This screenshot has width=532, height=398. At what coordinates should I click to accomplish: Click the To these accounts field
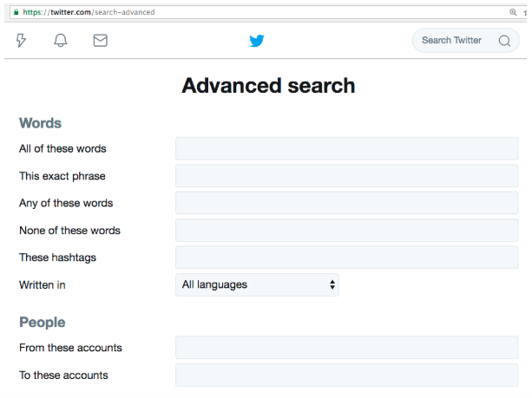(x=347, y=375)
